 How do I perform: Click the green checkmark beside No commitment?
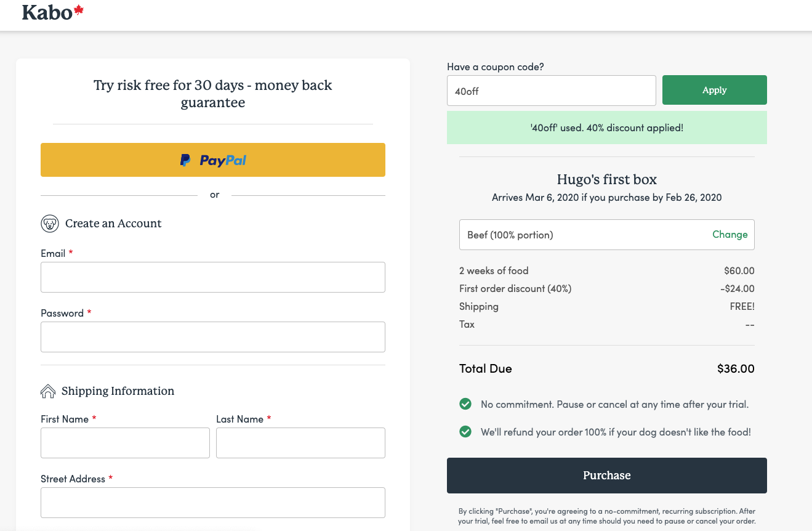(x=465, y=405)
